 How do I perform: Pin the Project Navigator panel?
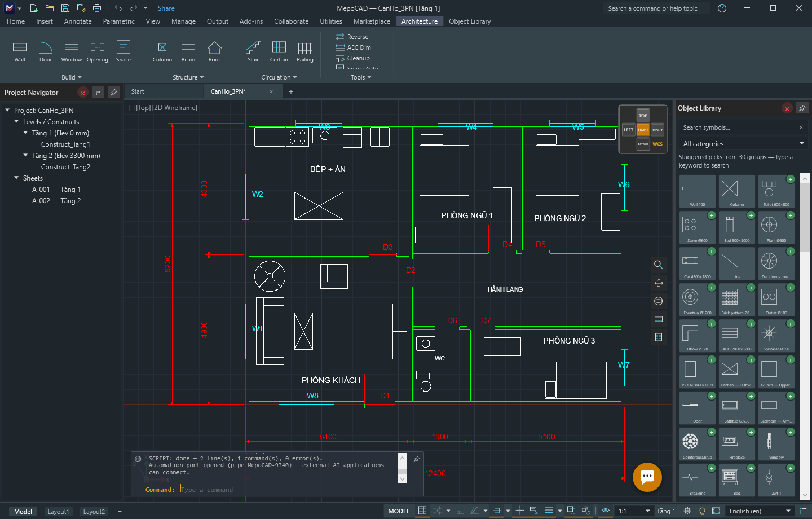(x=113, y=93)
